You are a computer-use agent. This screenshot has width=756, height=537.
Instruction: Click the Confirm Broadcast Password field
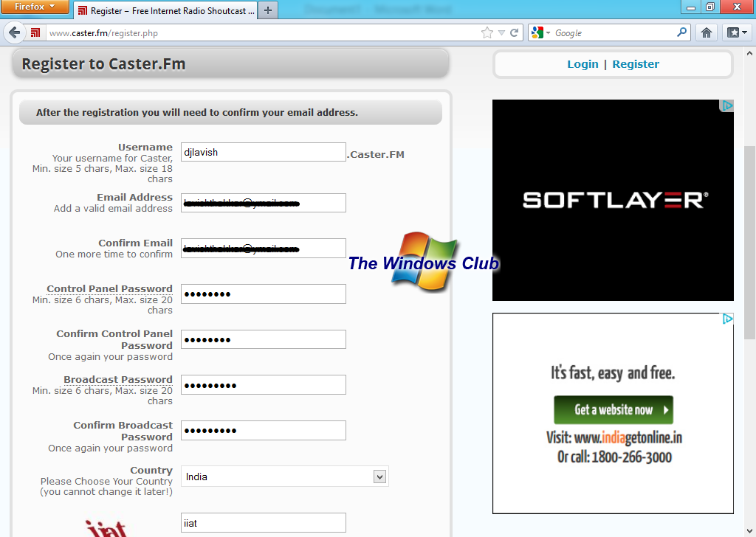pos(264,431)
